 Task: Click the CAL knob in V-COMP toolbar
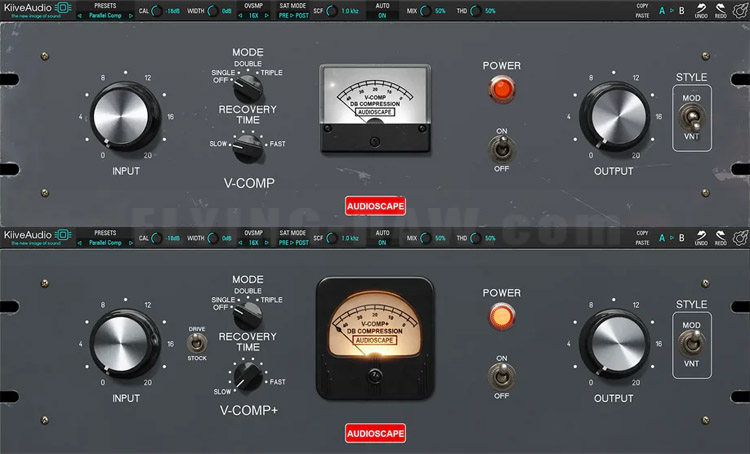(157, 11)
